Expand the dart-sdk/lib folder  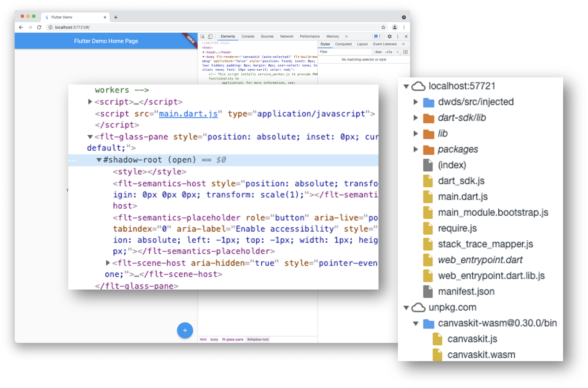[416, 118]
